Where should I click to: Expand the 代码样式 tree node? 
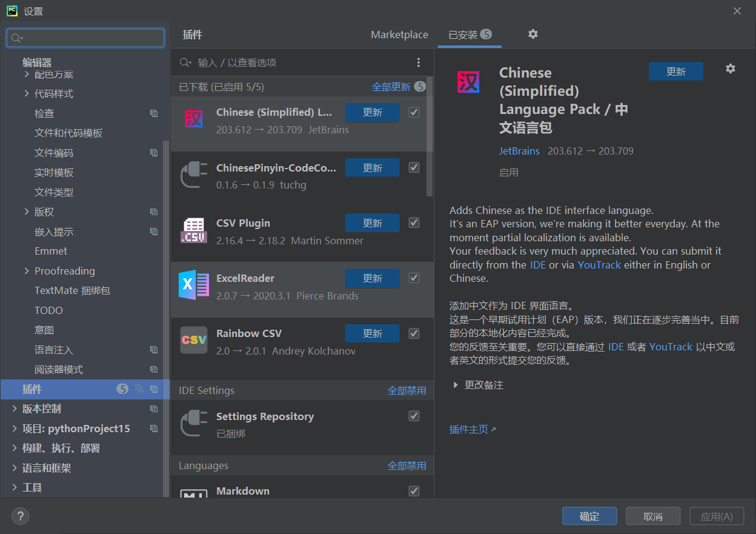tap(26, 93)
